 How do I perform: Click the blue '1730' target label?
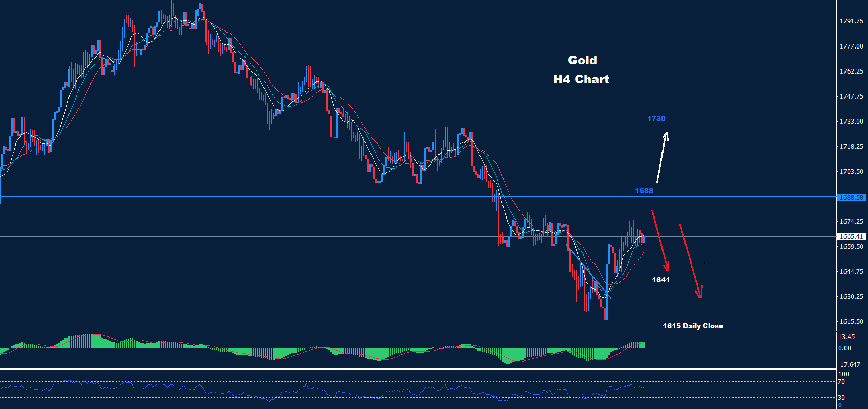click(x=656, y=118)
